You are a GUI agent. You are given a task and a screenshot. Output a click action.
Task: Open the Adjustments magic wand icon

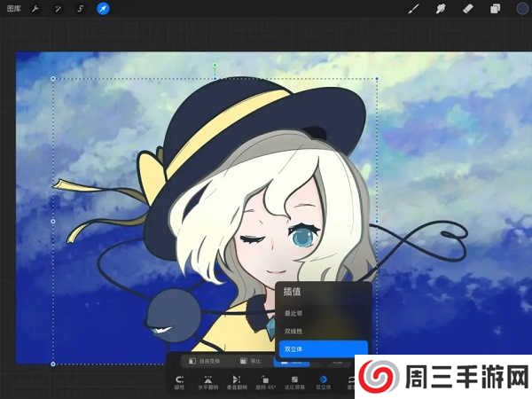click(x=58, y=9)
